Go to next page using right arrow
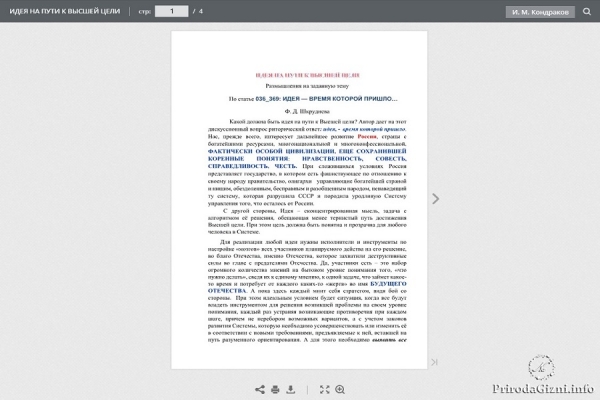 pyautogui.click(x=435, y=199)
